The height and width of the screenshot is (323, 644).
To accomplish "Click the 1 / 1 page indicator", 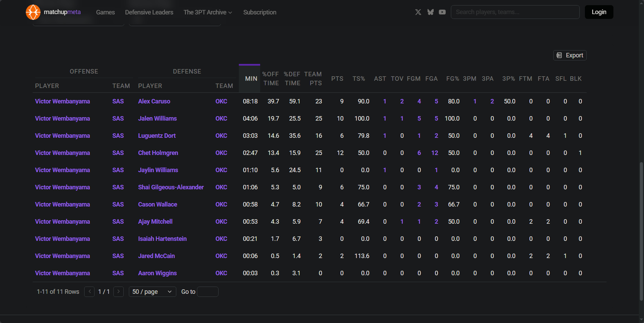I will [104, 292].
